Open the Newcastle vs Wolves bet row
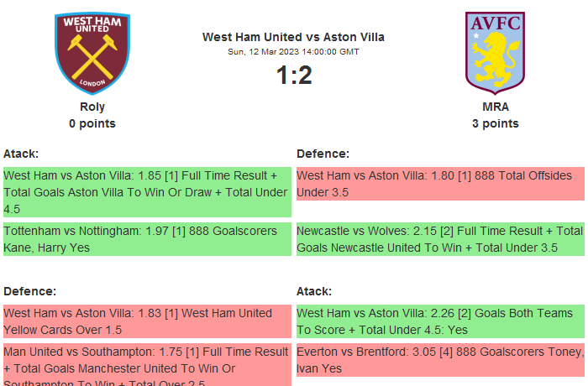The image size is (588, 386). click(439, 239)
